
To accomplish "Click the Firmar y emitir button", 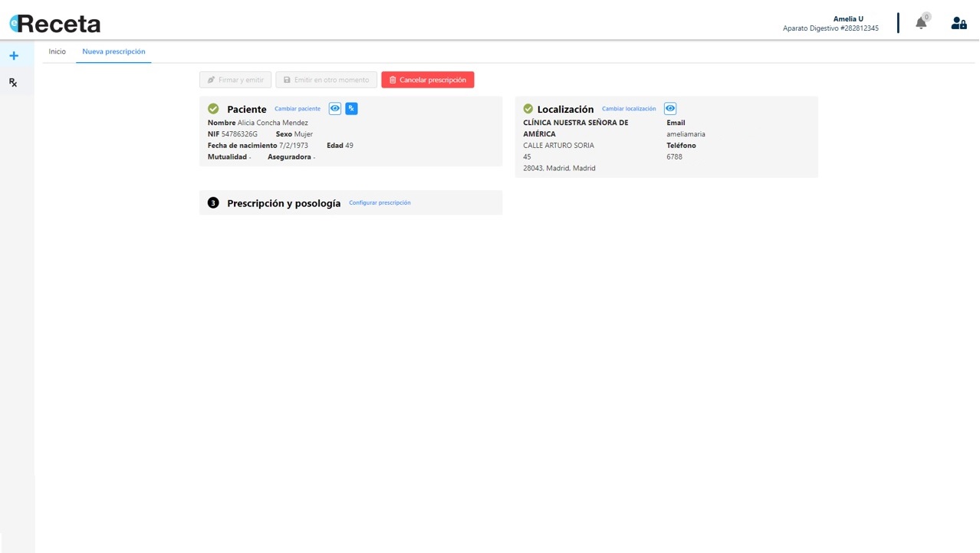I will click(235, 80).
